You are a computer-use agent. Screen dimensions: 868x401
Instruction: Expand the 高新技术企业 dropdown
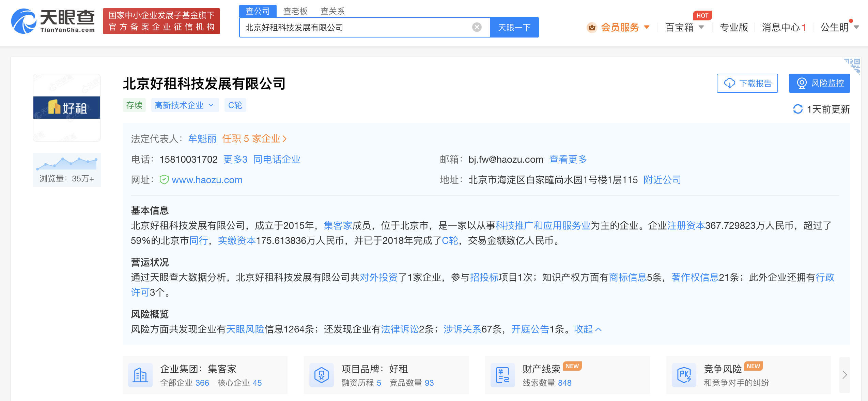pos(211,105)
